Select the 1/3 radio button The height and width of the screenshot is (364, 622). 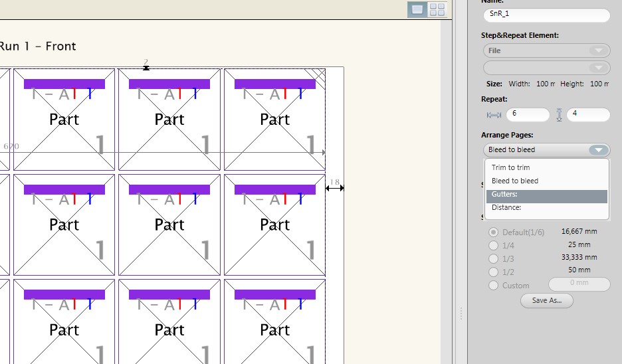(x=493, y=258)
